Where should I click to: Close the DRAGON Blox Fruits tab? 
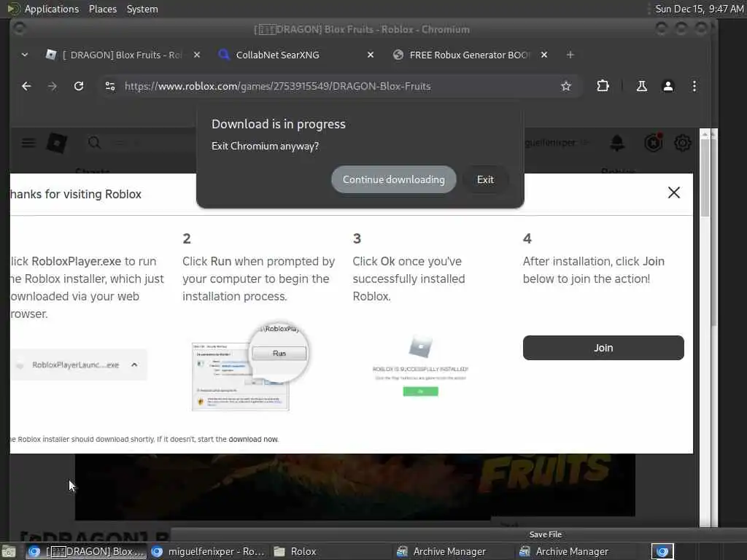click(x=197, y=55)
